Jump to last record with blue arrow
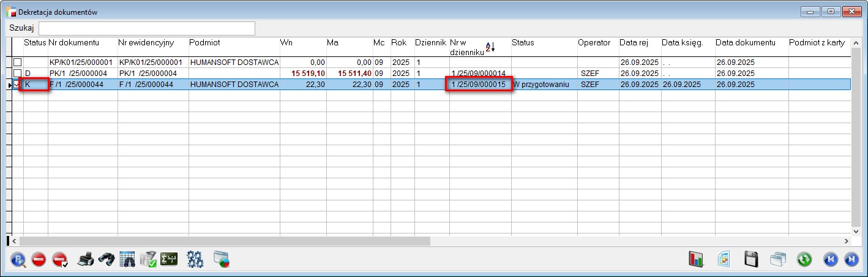 coord(851,259)
